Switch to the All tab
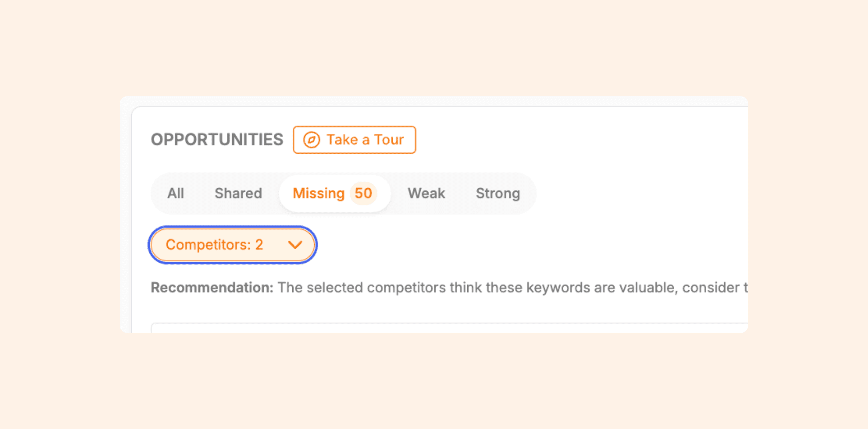 coord(175,193)
